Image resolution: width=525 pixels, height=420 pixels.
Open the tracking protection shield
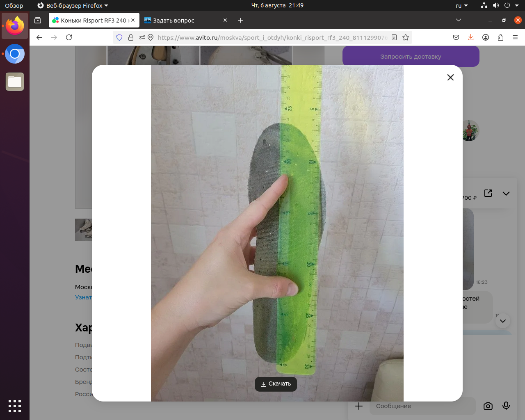tap(119, 37)
